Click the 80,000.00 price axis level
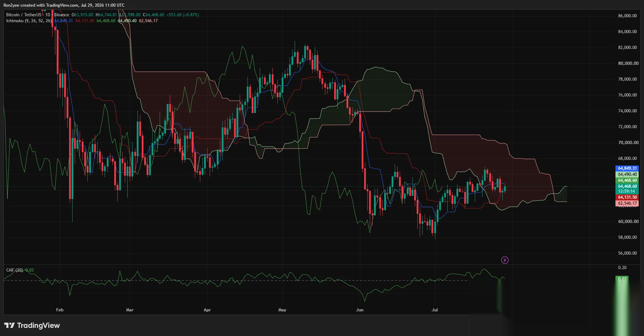This screenshot has width=644, height=336. 628,63
